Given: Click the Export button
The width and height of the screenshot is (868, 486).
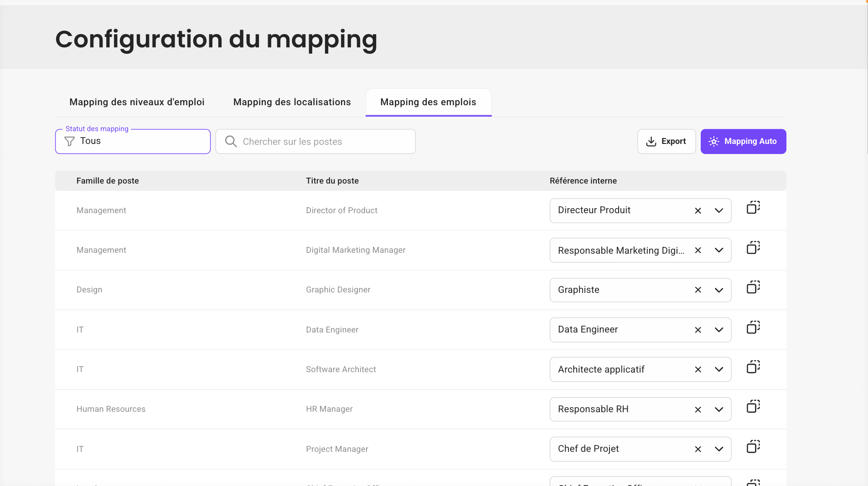Looking at the screenshot, I should [x=666, y=142].
